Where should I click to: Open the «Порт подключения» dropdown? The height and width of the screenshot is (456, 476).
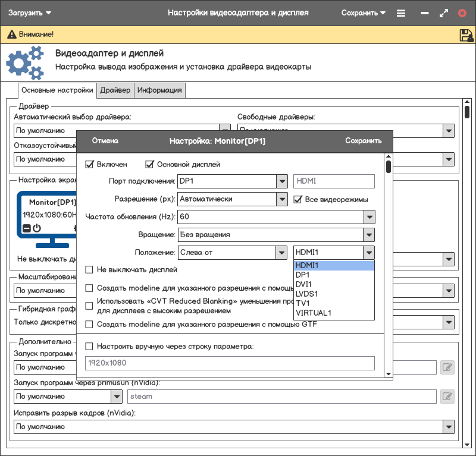[x=281, y=181]
